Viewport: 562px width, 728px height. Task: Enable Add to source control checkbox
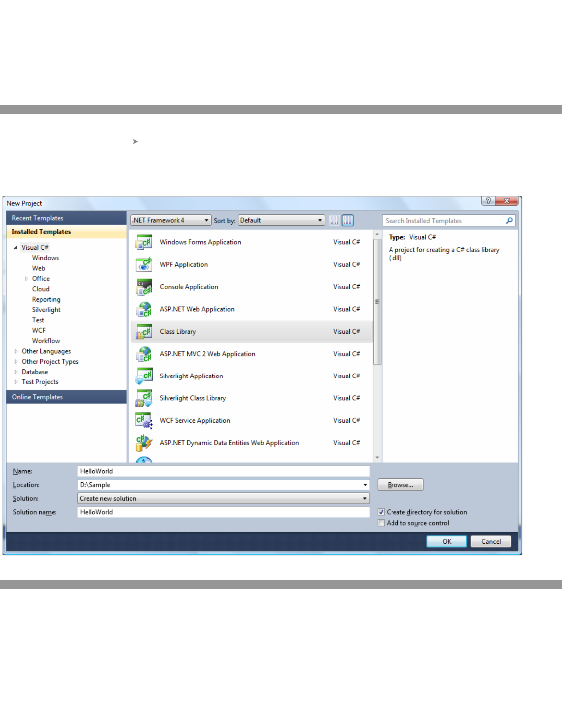click(x=381, y=523)
